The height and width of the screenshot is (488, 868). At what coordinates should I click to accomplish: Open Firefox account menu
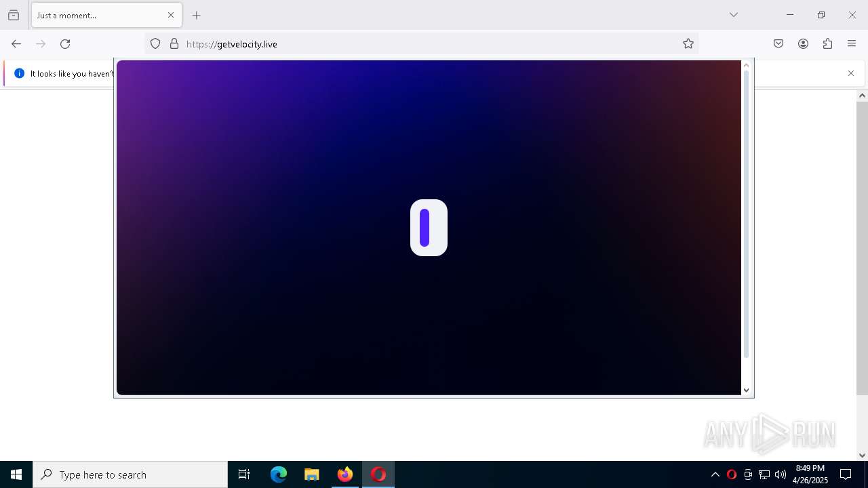tap(803, 44)
